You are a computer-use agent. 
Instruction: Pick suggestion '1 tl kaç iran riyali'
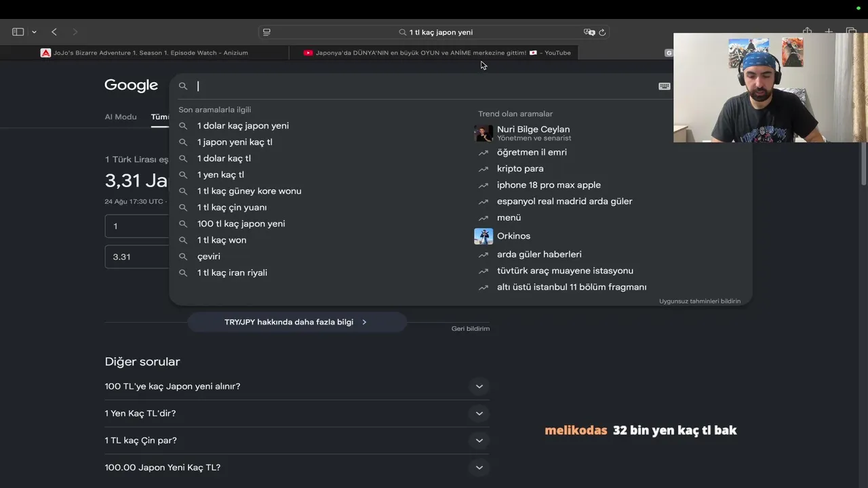232,272
